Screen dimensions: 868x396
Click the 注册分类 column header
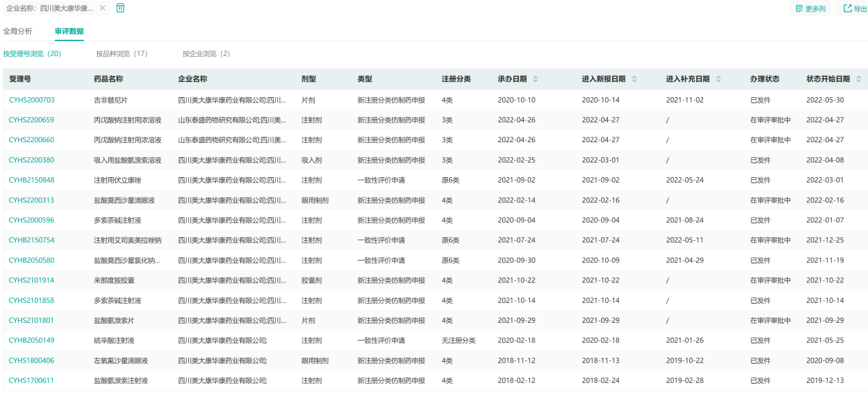click(x=456, y=79)
